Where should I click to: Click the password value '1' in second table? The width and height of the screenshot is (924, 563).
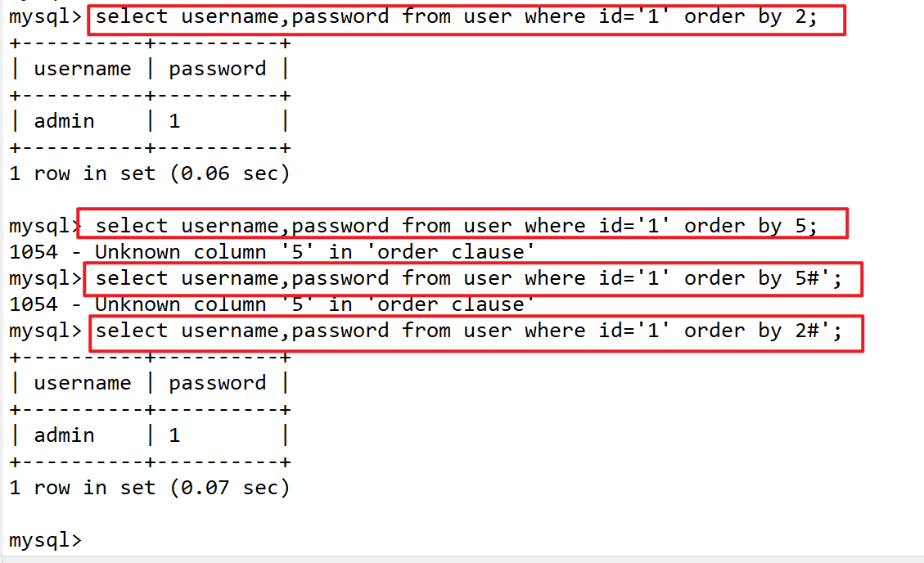point(174,436)
